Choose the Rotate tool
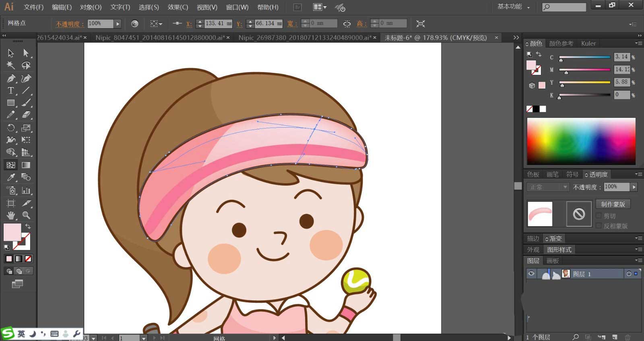The width and height of the screenshot is (644, 341). tap(11, 128)
